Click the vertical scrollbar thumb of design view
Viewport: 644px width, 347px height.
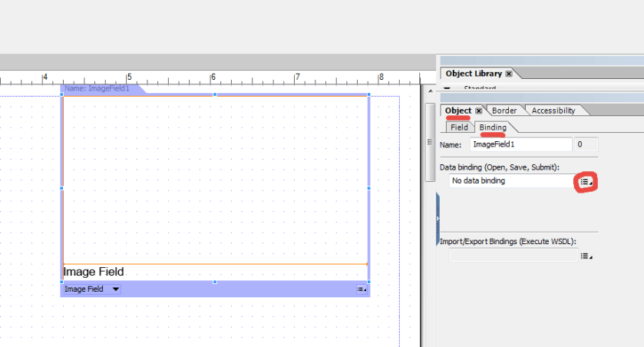(430, 142)
